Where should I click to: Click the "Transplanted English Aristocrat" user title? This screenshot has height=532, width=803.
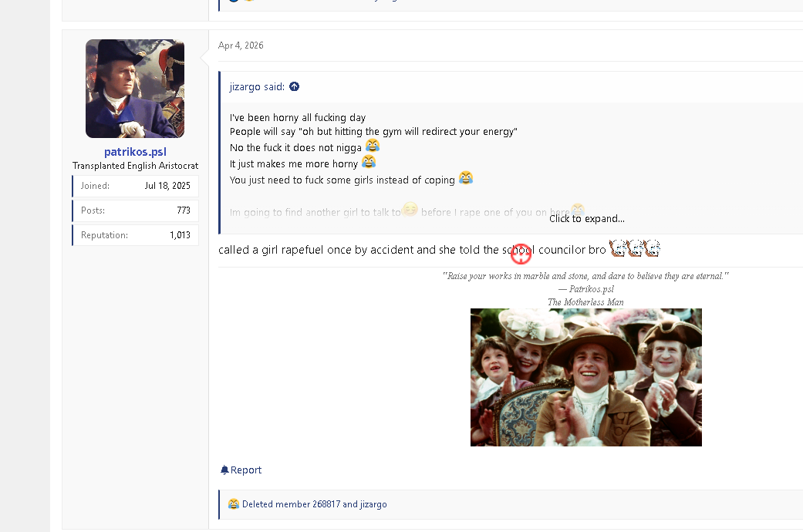pyautogui.click(x=135, y=166)
